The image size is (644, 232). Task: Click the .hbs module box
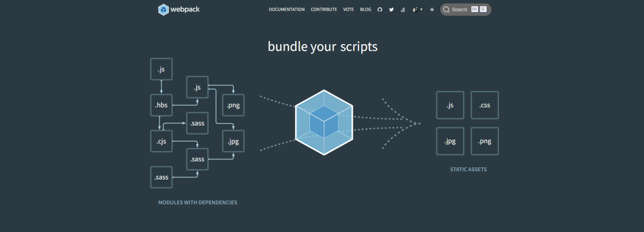(161, 105)
